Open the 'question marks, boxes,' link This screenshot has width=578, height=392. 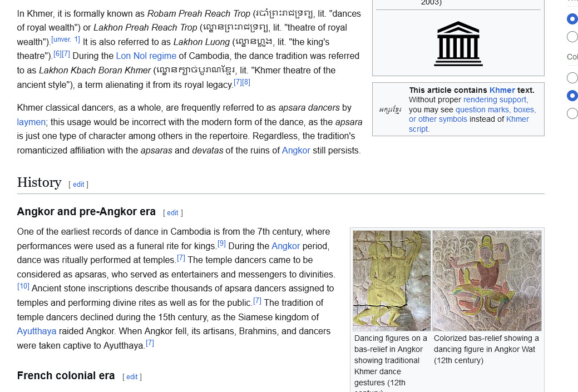point(496,110)
